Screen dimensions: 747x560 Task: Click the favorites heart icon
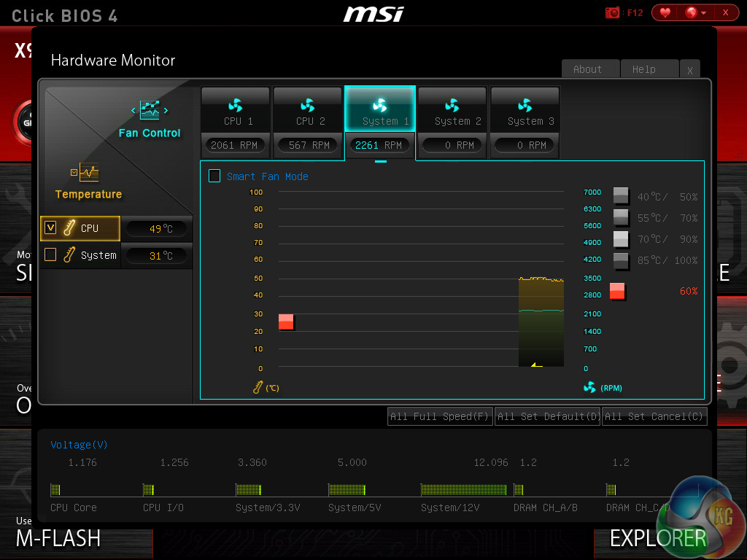coord(665,12)
